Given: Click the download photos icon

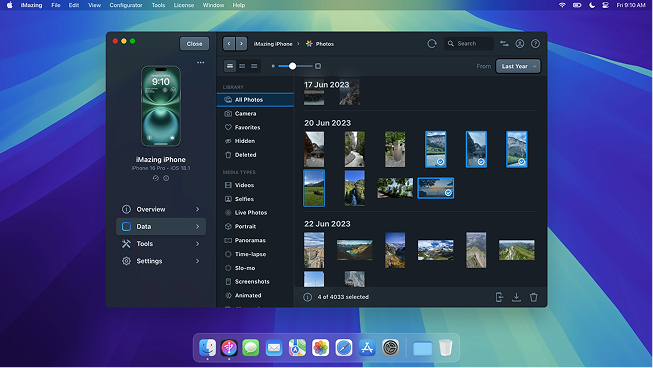Looking at the screenshot, I should point(516,297).
